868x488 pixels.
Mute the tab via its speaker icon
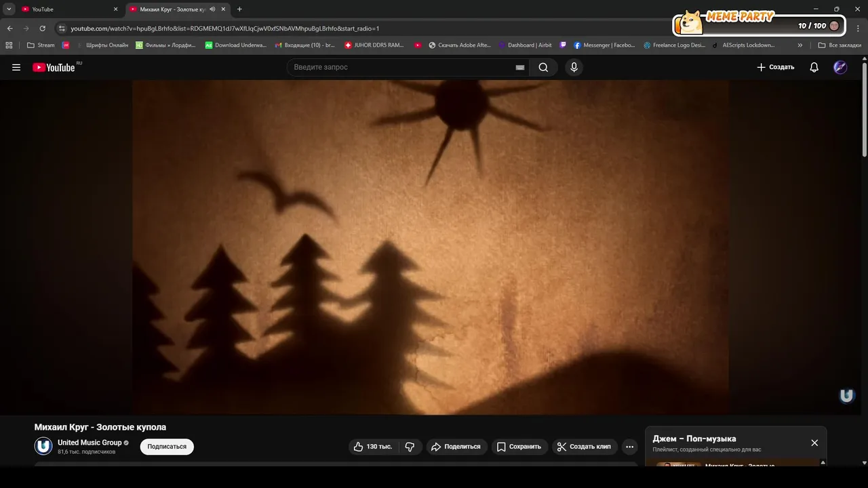[212, 9]
